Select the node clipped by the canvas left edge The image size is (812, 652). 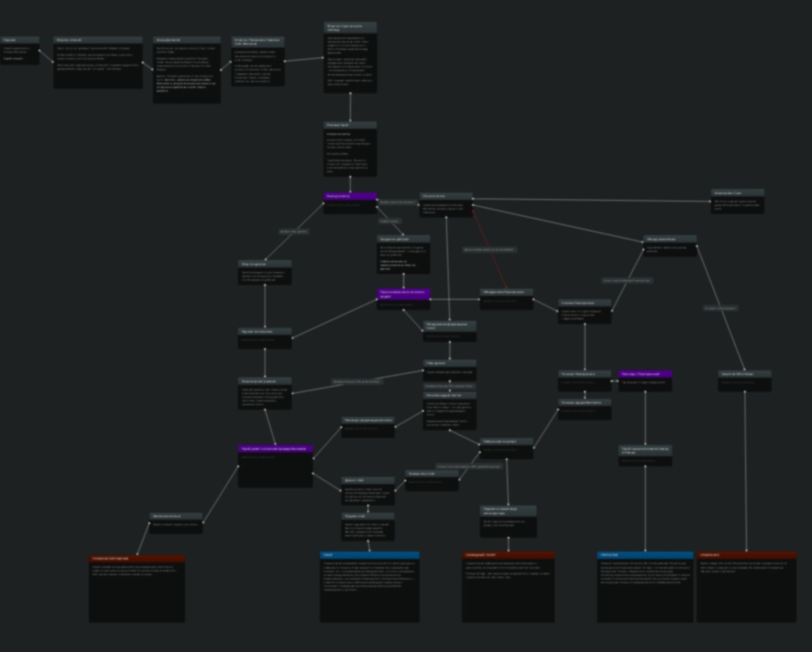(19, 51)
